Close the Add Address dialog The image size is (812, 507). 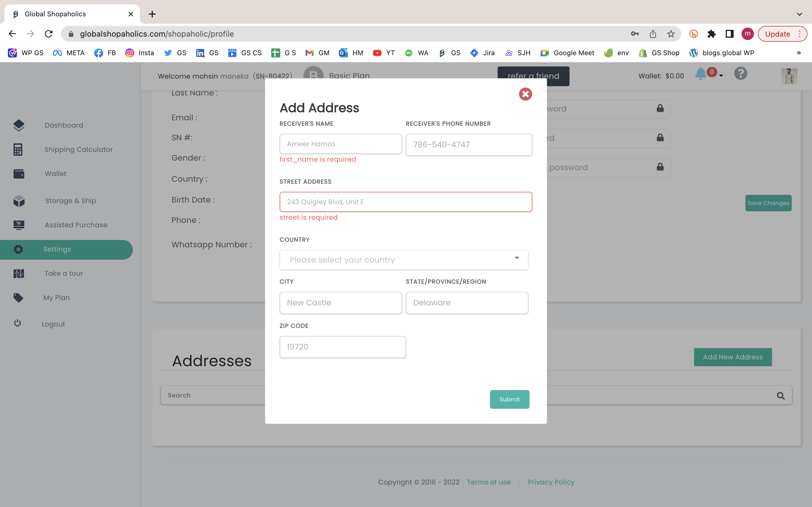(x=525, y=94)
